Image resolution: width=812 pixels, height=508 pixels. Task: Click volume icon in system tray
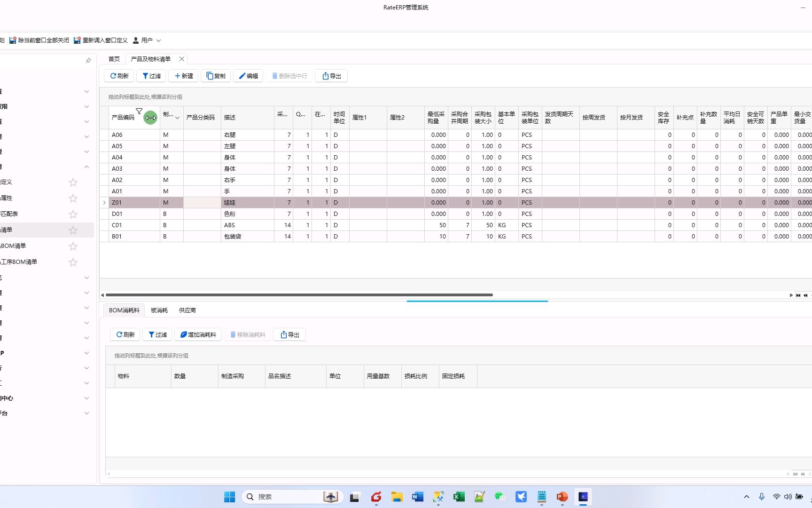pos(788,497)
